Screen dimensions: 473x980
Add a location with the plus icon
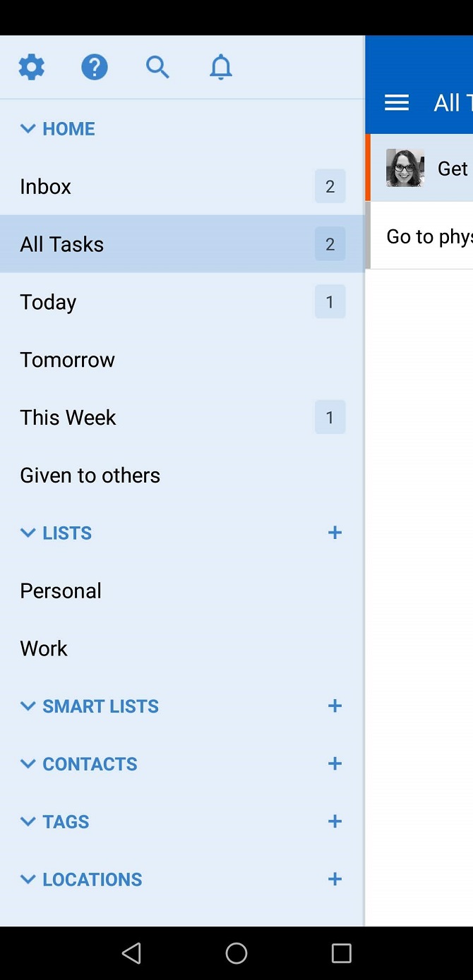click(x=335, y=880)
